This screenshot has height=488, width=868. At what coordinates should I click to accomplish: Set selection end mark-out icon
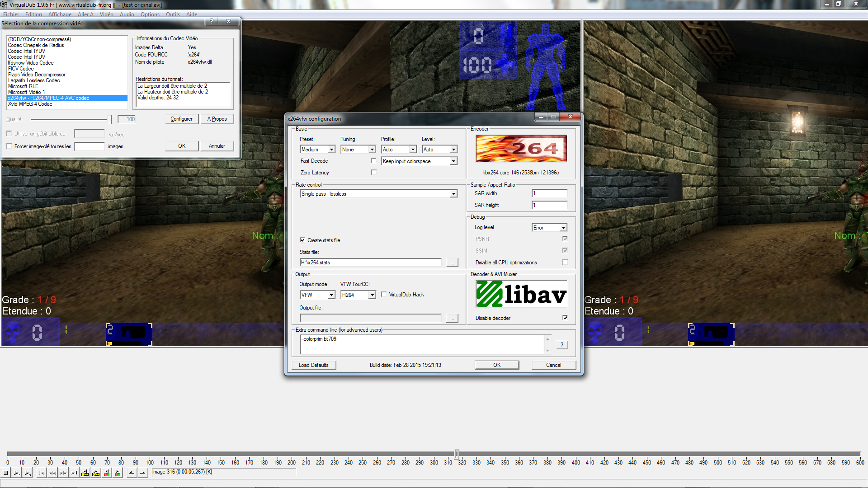(142, 473)
